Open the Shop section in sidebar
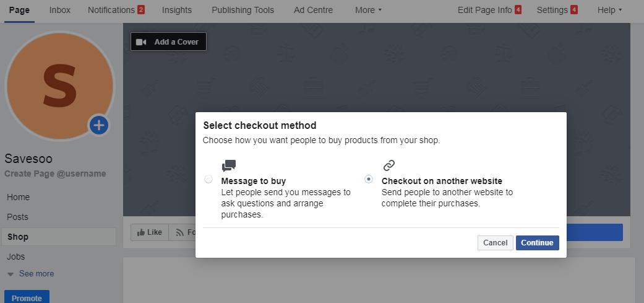Image resolution: width=644 pixels, height=303 pixels. [18, 237]
